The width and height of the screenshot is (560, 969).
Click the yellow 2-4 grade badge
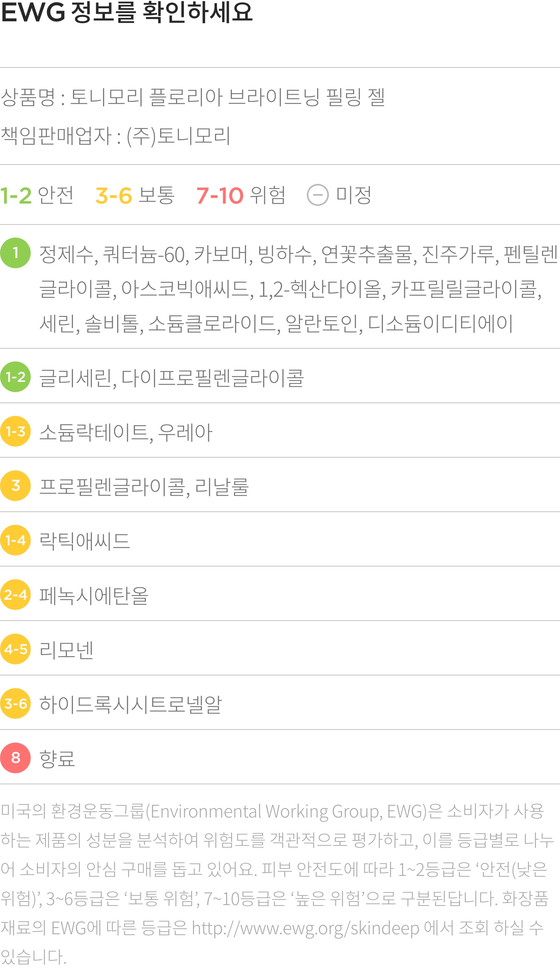pos(15,595)
